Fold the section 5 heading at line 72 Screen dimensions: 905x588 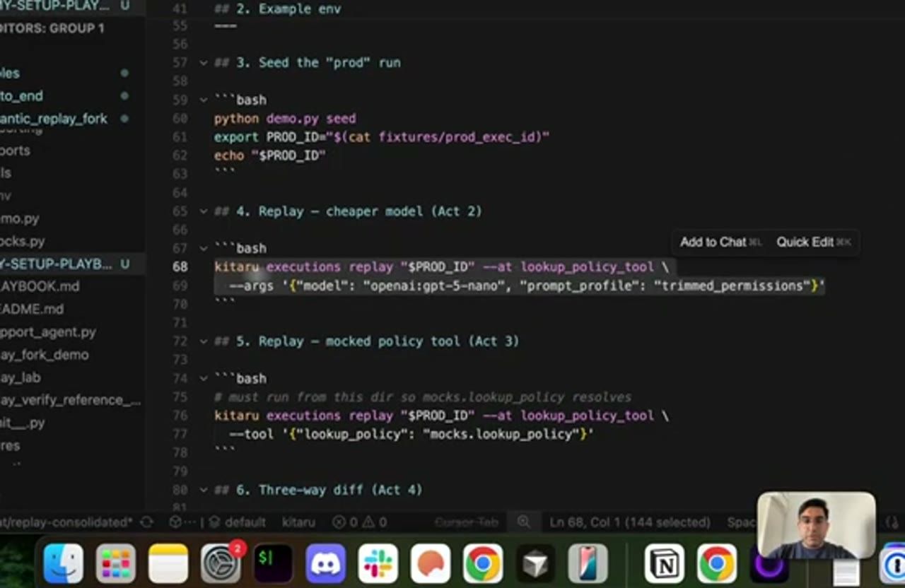[x=204, y=341]
